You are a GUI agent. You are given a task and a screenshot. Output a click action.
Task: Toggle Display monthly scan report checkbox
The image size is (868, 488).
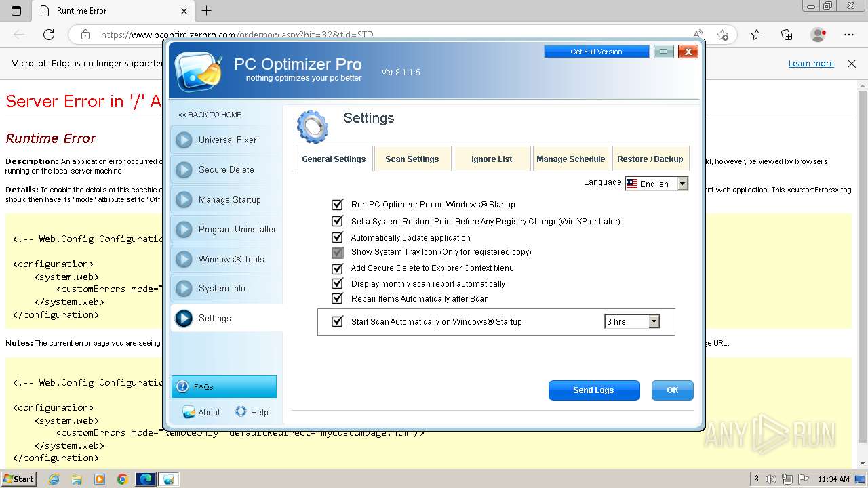pyautogui.click(x=337, y=283)
